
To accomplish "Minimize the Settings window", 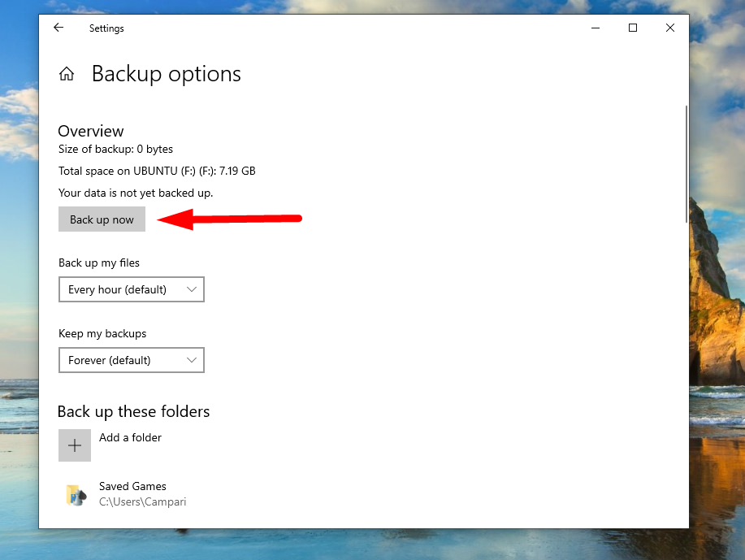I will click(596, 28).
